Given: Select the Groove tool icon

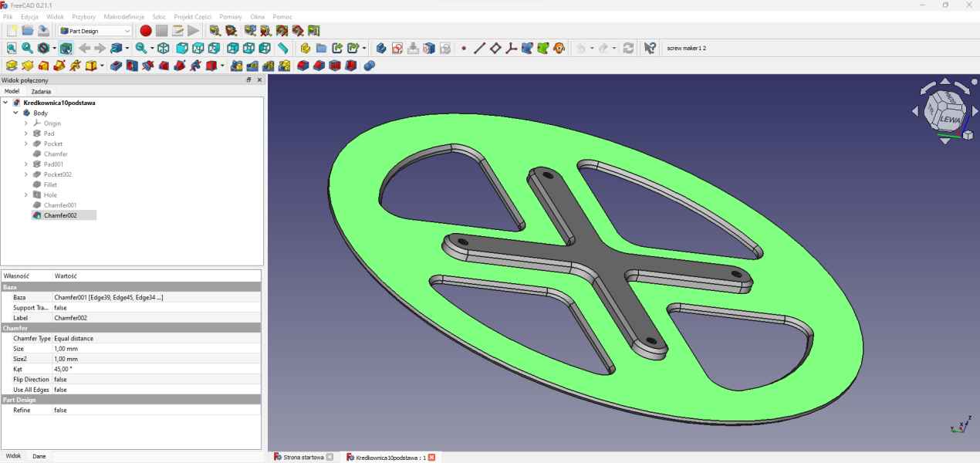Looking at the screenshot, I should pyautogui.click(x=148, y=66).
